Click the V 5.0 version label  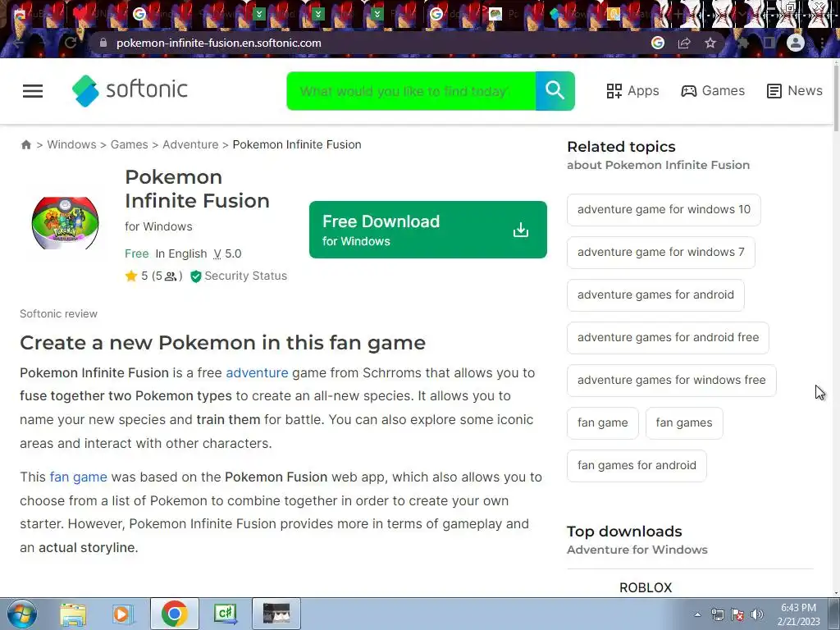click(x=227, y=254)
